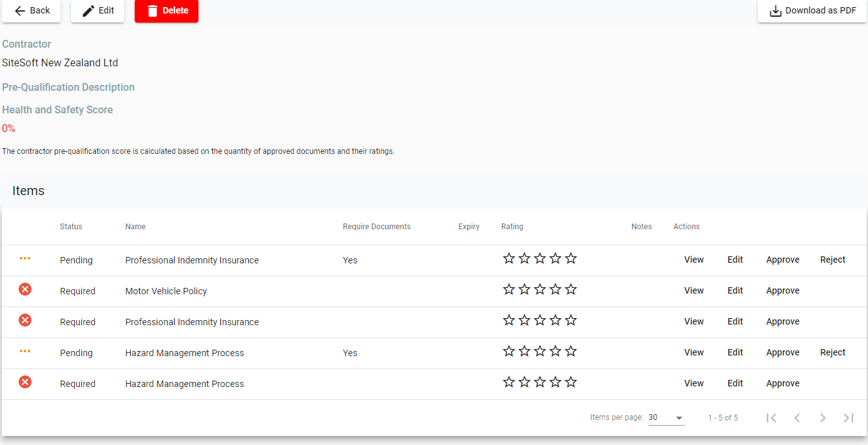Click the red X icon on Motor Vehicle Policy row
868x445 pixels.
tap(25, 290)
